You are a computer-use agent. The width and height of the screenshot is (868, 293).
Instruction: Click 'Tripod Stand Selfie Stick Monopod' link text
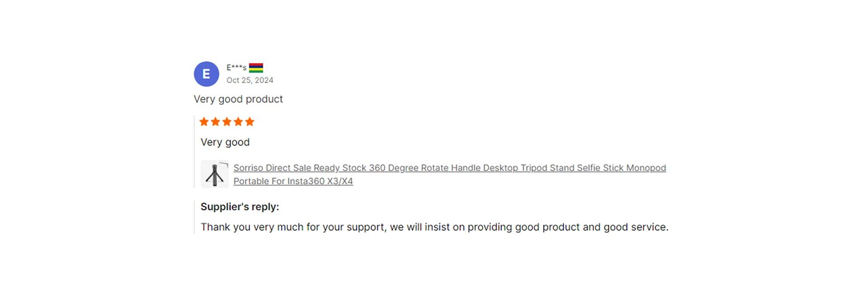point(593,168)
